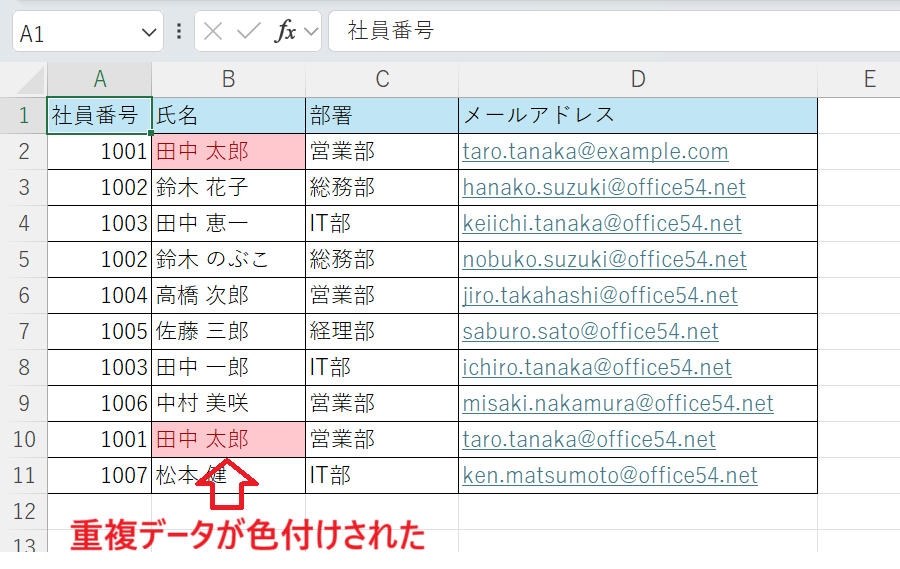Select cell 1006
Image resolution: width=900 pixels, height=569 pixels.
click(x=99, y=403)
